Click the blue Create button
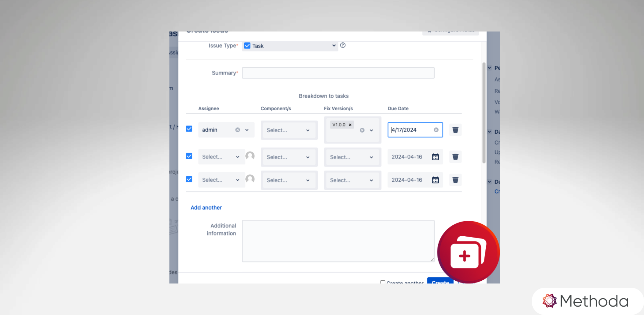The height and width of the screenshot is (315, 644). click(440, 281)
